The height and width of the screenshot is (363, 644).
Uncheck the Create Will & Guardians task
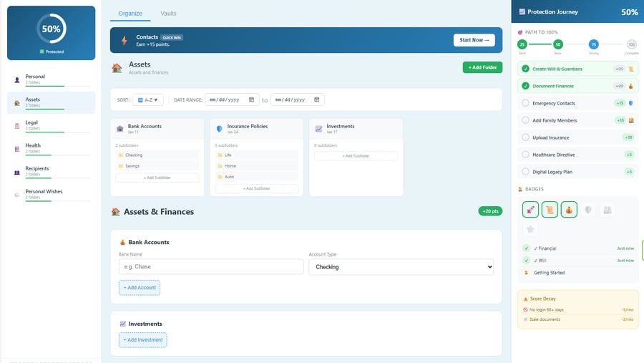pyautogui.click(x=526, y=69)
